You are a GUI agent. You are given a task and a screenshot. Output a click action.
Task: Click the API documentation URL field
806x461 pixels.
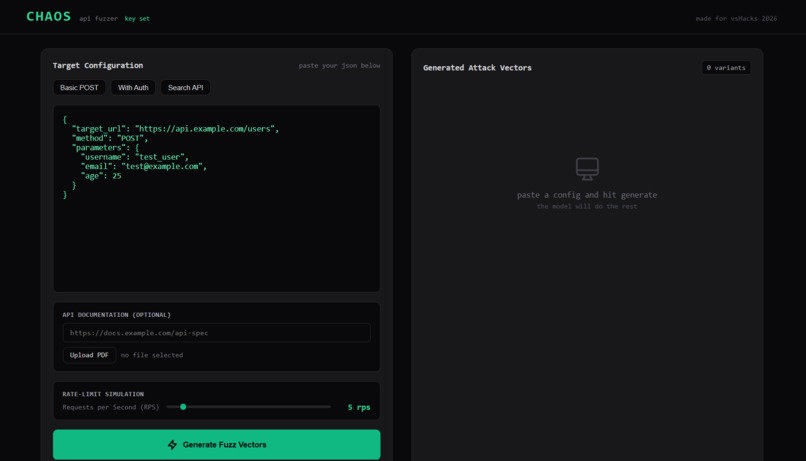[x=216, y=333]
